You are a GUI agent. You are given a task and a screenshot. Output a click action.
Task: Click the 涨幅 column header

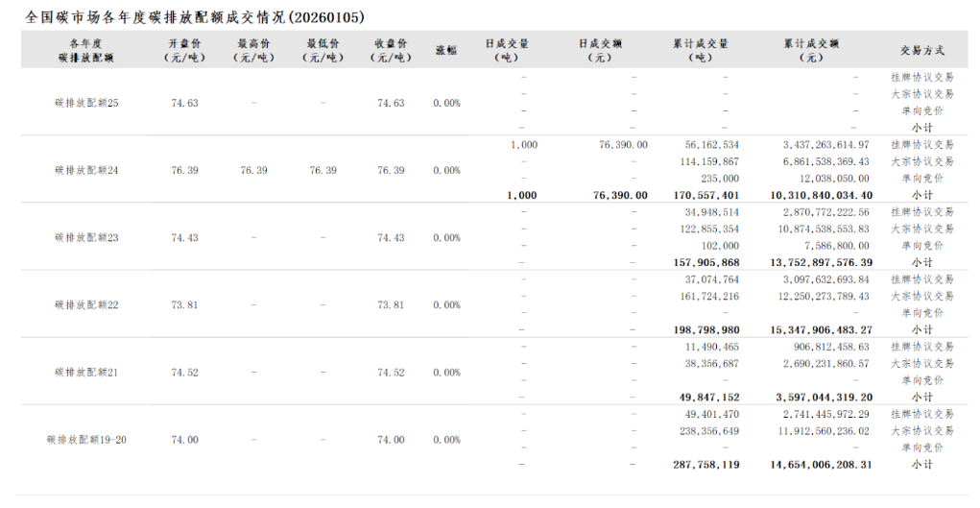coord(446,50)
